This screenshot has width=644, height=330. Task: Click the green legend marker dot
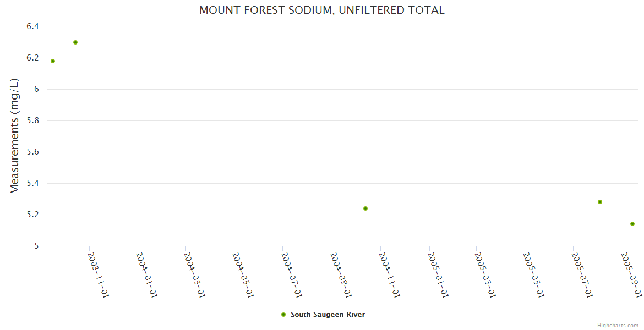283,315
